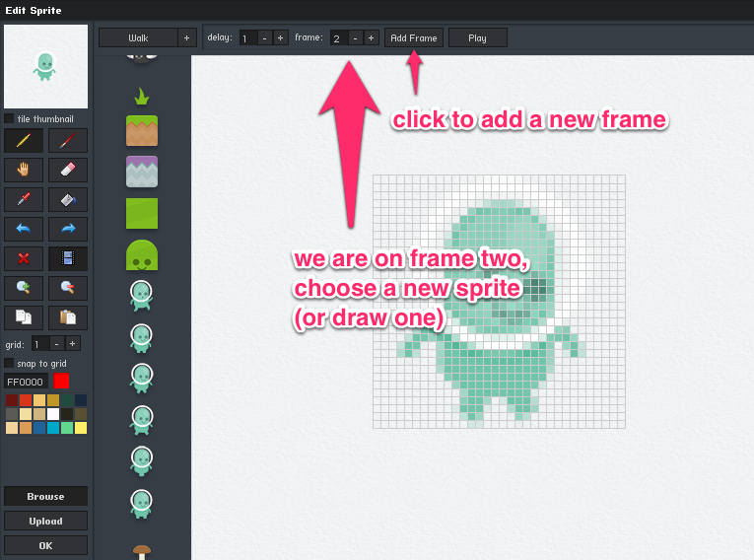
Task: Click the red X clear icon
Action: [x=23, y=258]
